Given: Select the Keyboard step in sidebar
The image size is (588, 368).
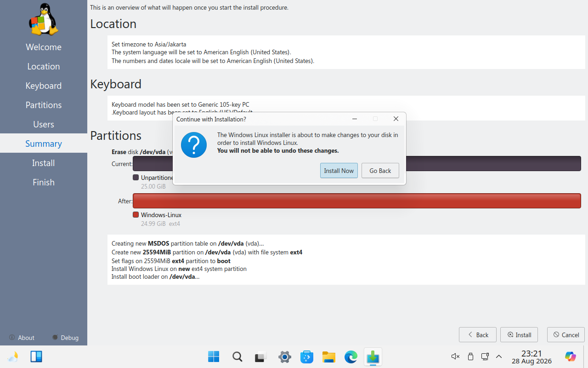Looking at the screenshot, I should coord(44,86).
